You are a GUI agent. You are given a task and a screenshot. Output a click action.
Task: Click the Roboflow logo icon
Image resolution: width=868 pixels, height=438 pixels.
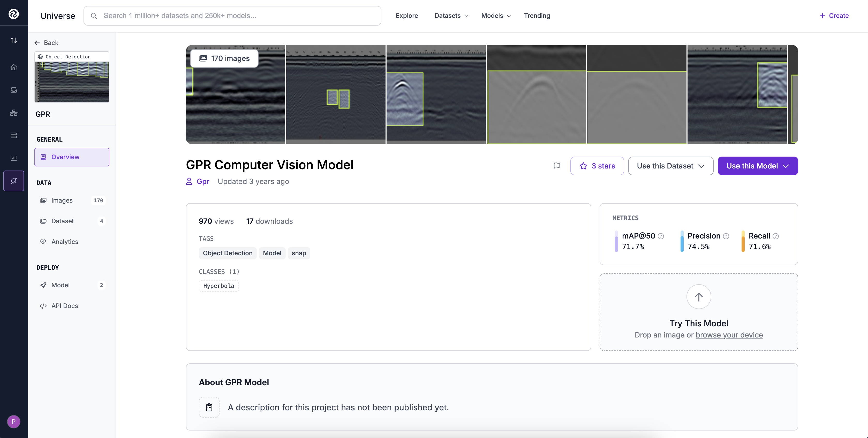(x=13, y=14)
